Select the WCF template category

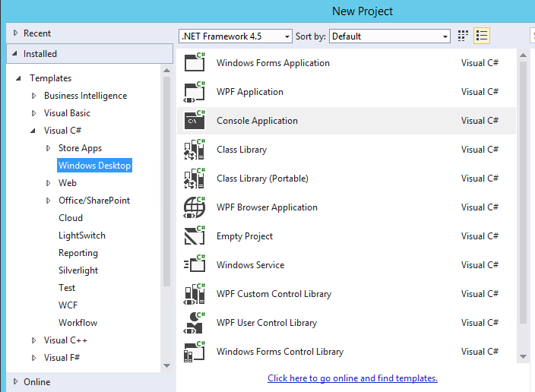click(x=68, y=305)
